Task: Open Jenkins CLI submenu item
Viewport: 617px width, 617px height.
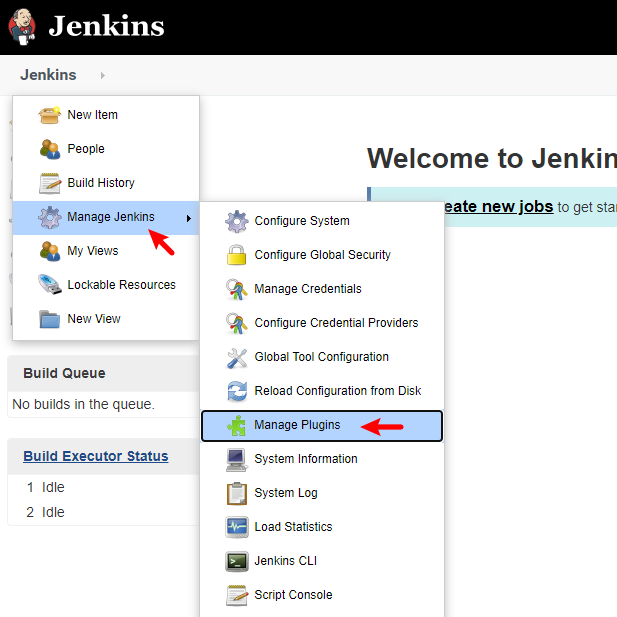Action: [x=322, y=561]
